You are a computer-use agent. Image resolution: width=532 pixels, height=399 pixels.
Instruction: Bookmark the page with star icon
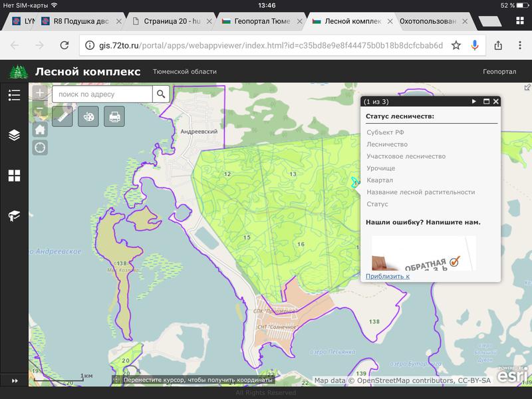(x=456, y=45)
